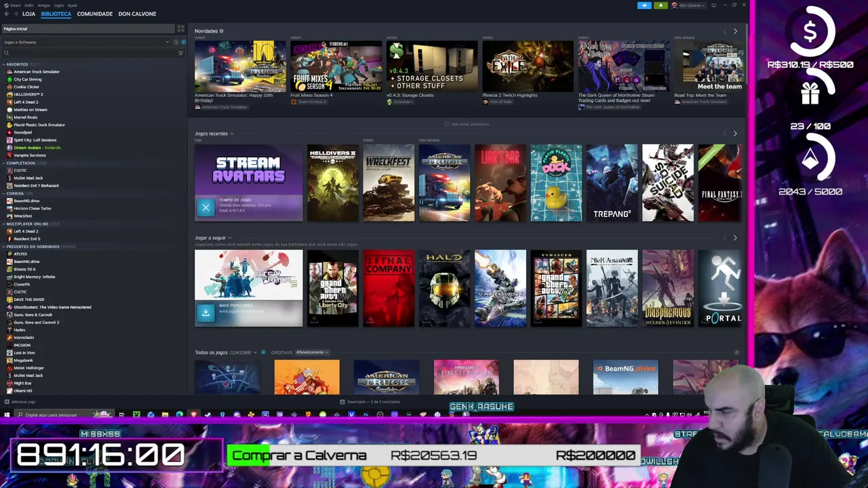
Task: Go forward with the navigation arrow
Action: tap(15, 14)
